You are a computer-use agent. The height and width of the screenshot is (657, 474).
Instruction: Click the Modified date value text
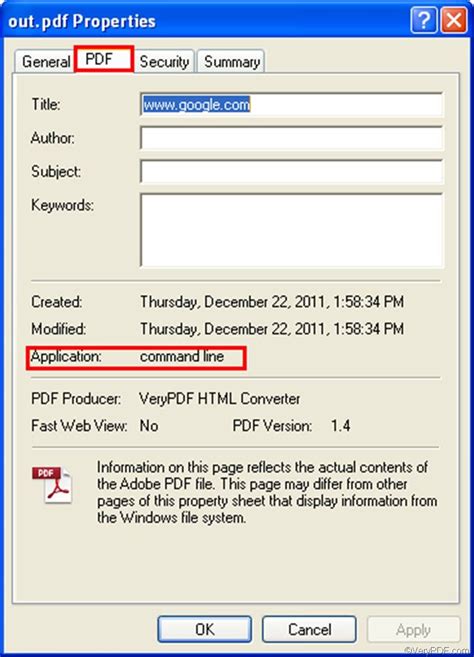(272, 329)
